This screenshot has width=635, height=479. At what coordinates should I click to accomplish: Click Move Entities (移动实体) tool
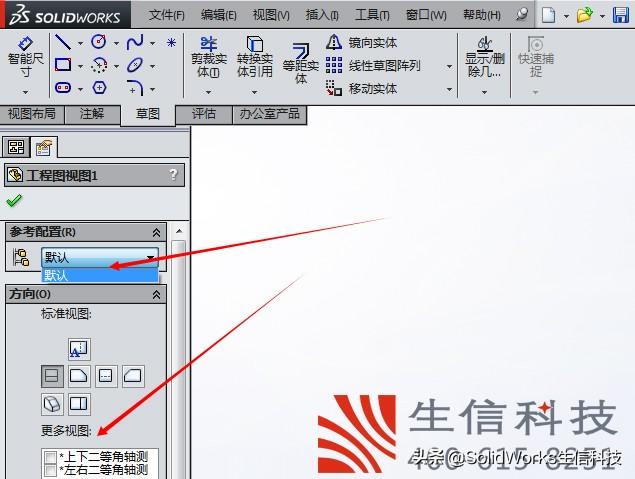coord(361,88)
